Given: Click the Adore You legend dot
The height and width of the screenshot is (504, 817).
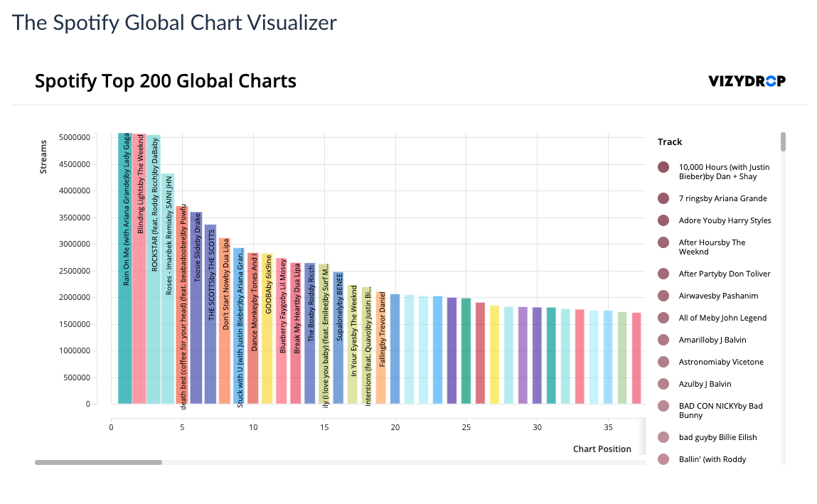Looking at the screenshot, I should pos(663,220).
